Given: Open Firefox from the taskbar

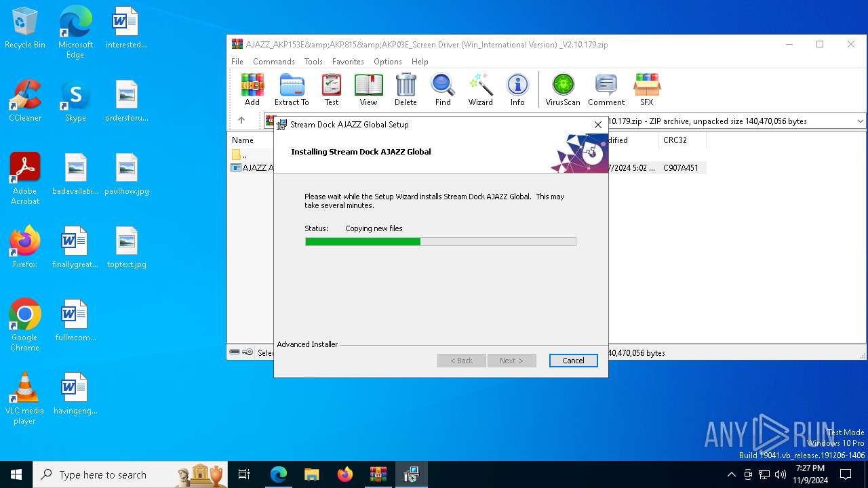Looking at the screenshot, I should [345, 474].
